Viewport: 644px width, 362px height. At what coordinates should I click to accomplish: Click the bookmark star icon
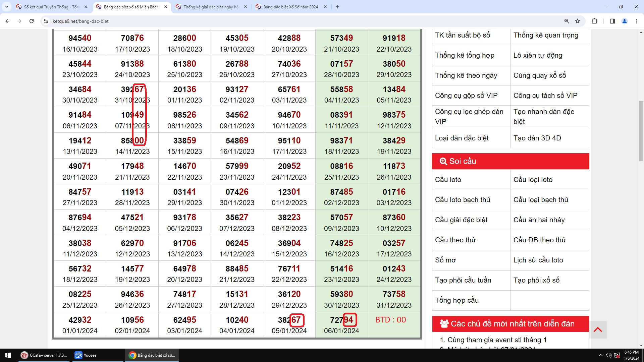pos(578,21)
